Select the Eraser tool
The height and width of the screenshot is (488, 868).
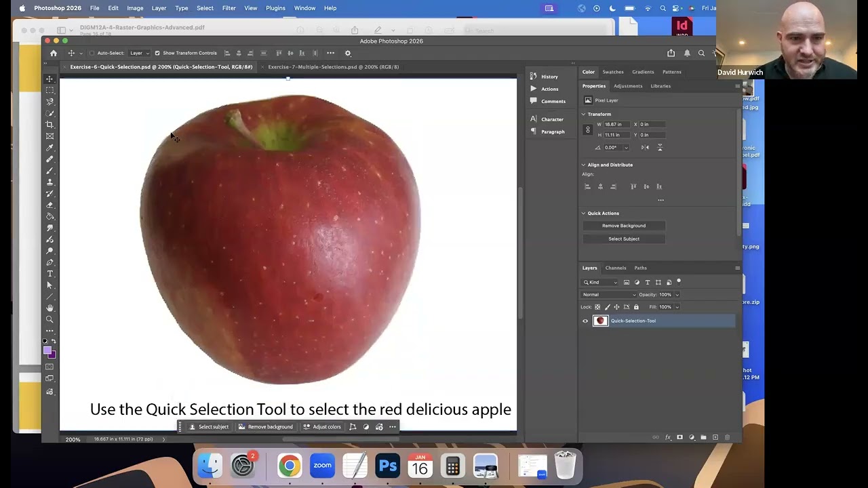click(50, 205)
